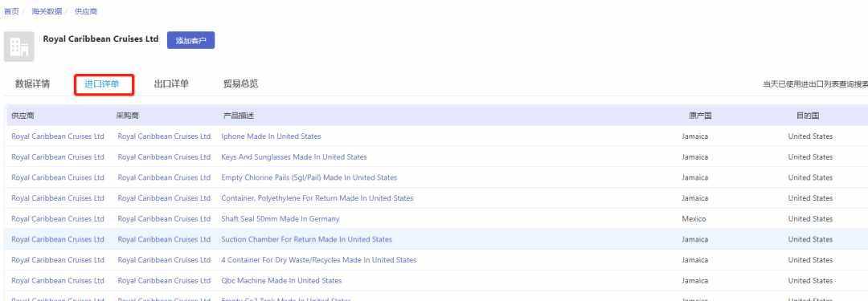
Task: Open the 进口详单 tab
Action: pos(102,84)
